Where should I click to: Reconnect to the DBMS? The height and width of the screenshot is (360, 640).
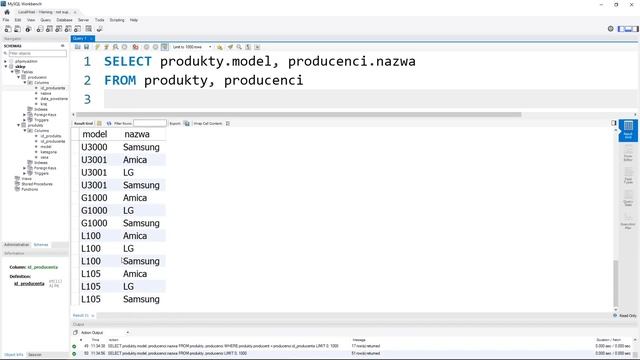99,29
